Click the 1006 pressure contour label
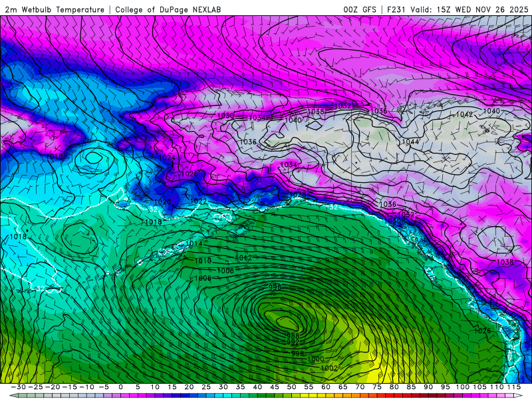Image resolution: width=532 pixels, height=399 pixels. pyautogui.click(x=203, y=278)
